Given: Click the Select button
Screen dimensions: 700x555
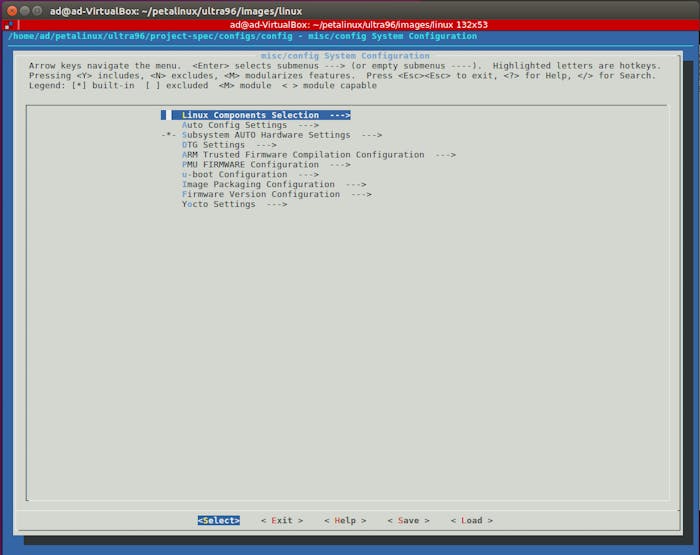Looking at the screenshot, I should [219, 520].
